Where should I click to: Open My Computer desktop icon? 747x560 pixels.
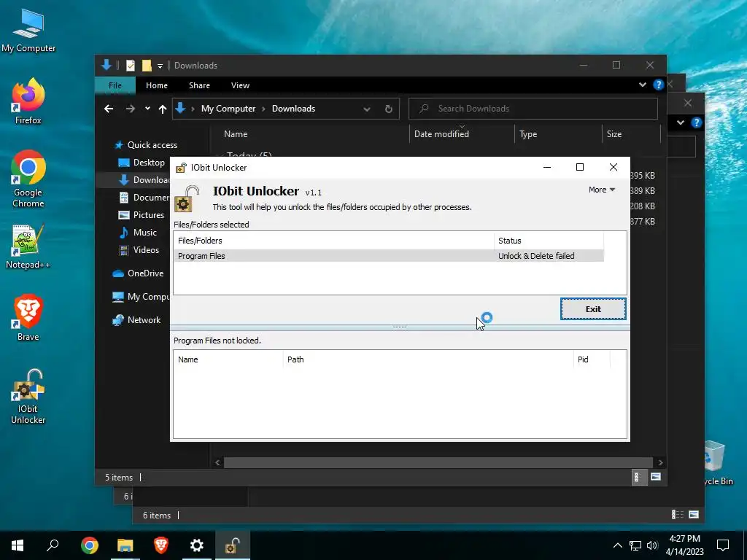[x=28, y=31]
